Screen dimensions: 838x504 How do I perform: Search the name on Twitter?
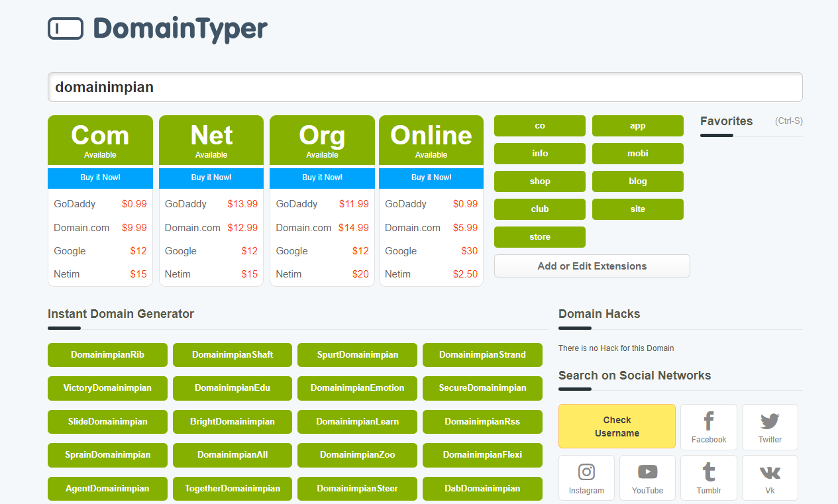click(x=769, y=427)
